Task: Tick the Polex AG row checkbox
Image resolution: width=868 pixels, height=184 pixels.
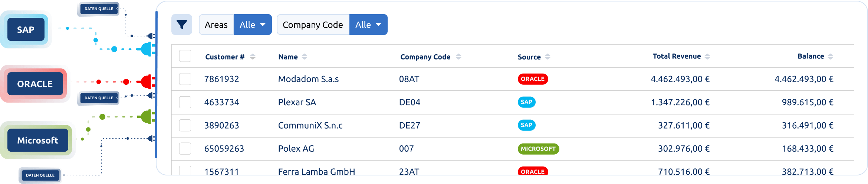Action: tap(185, 149)
